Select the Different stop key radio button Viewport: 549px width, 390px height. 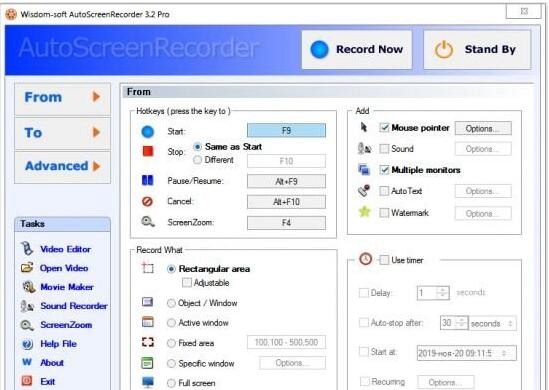[197, 160]
